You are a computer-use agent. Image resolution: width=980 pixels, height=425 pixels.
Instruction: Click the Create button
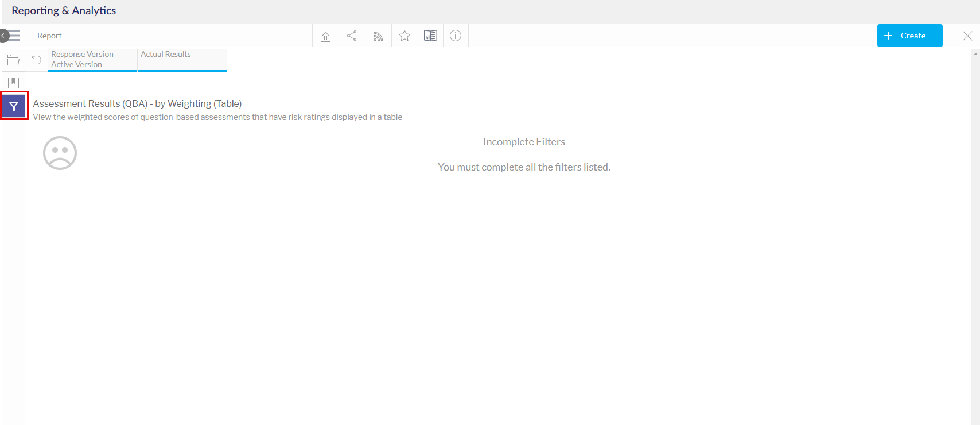[x=909, y=36]
